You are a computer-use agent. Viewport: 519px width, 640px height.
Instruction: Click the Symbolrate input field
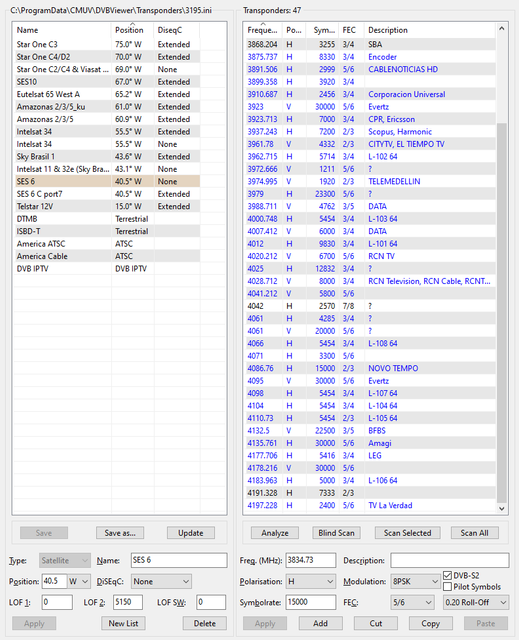pos(311,602)
